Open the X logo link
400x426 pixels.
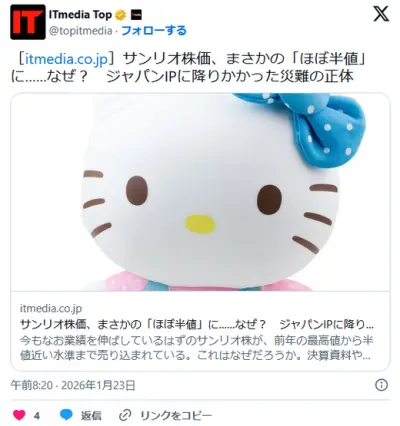pyautogui.click(x=381, y=14)
